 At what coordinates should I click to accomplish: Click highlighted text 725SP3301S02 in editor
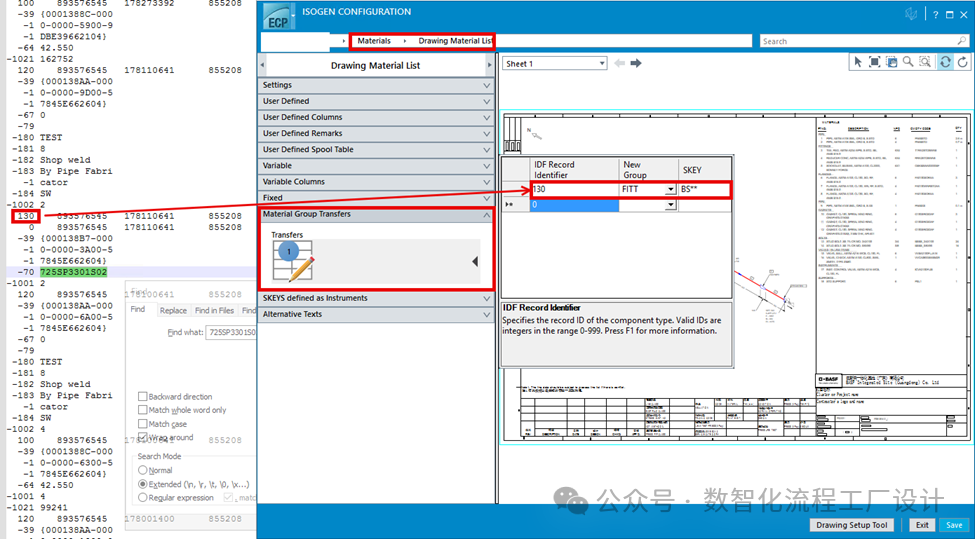(x=73, y=272)
